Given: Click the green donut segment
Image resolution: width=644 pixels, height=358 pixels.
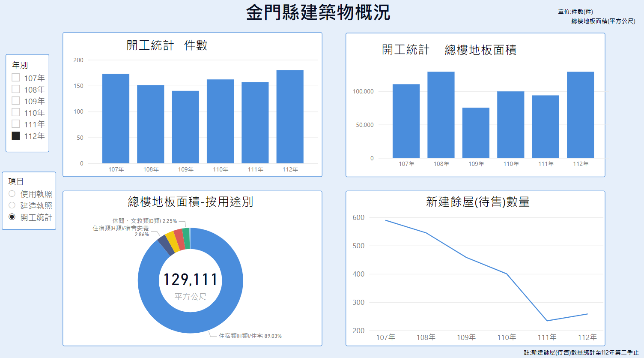Looking at the screenshot, I should 186,238.
